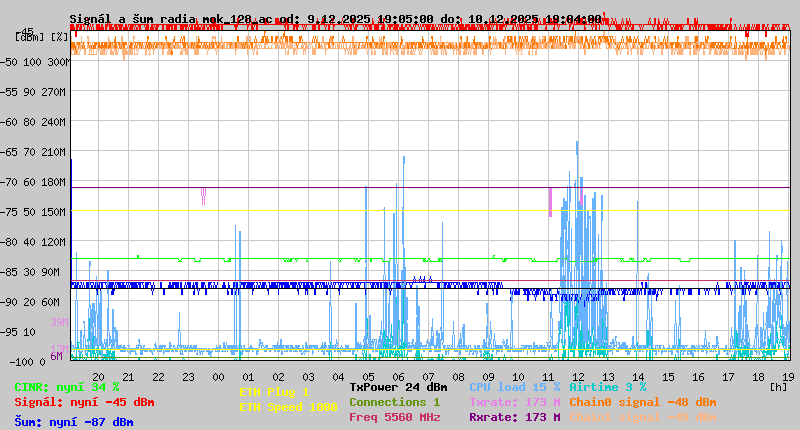Click the '[dBm] [%]' axis unit header
Screen dimensions: 800x430
pos(42,37)
